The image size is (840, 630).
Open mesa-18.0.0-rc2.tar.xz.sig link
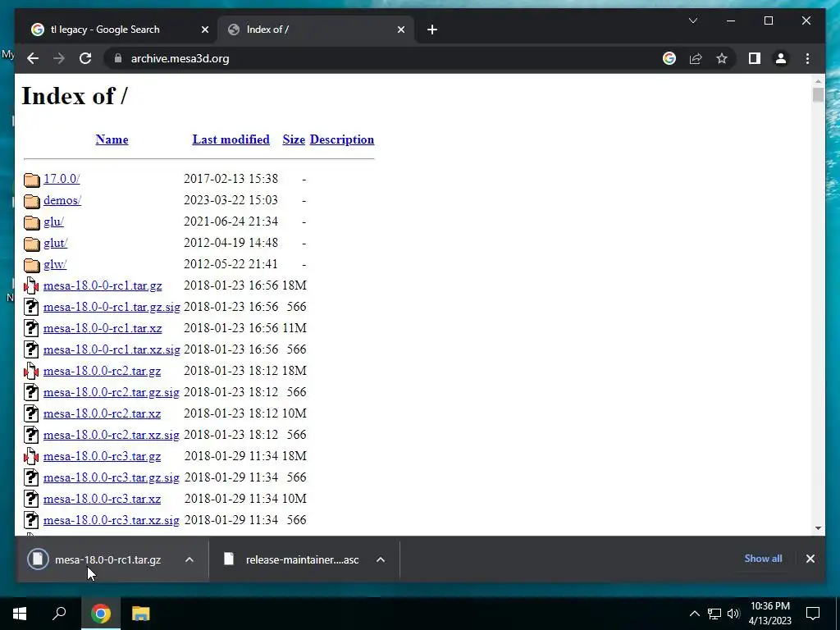click(111, 435)
